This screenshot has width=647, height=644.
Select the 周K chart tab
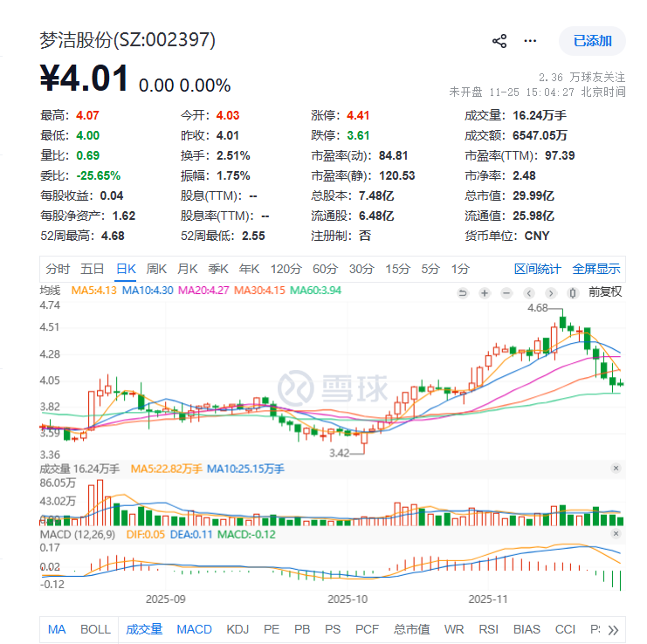coord(156,269)
